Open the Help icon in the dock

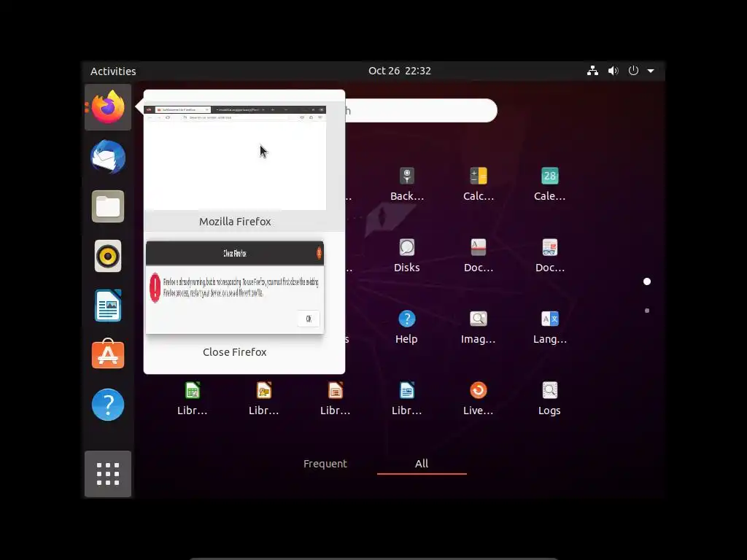pos(108,405)
